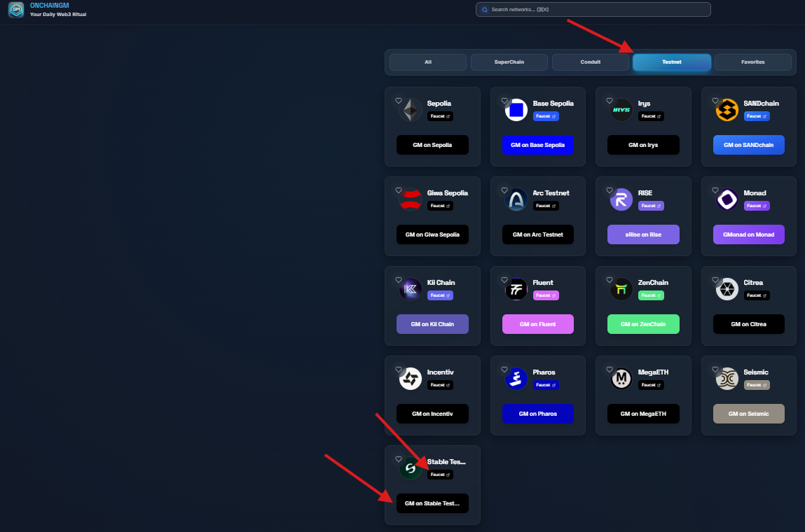This screenshot has height=532, width=805.
Task: Click the MegaETH network logo icon
Action: coord(621,379)
